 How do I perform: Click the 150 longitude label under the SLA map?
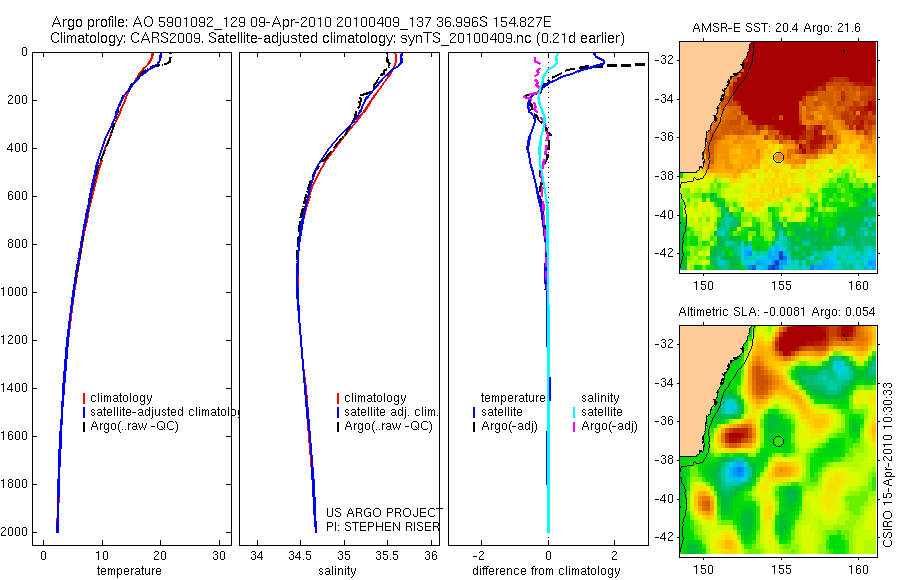point(703,570)
